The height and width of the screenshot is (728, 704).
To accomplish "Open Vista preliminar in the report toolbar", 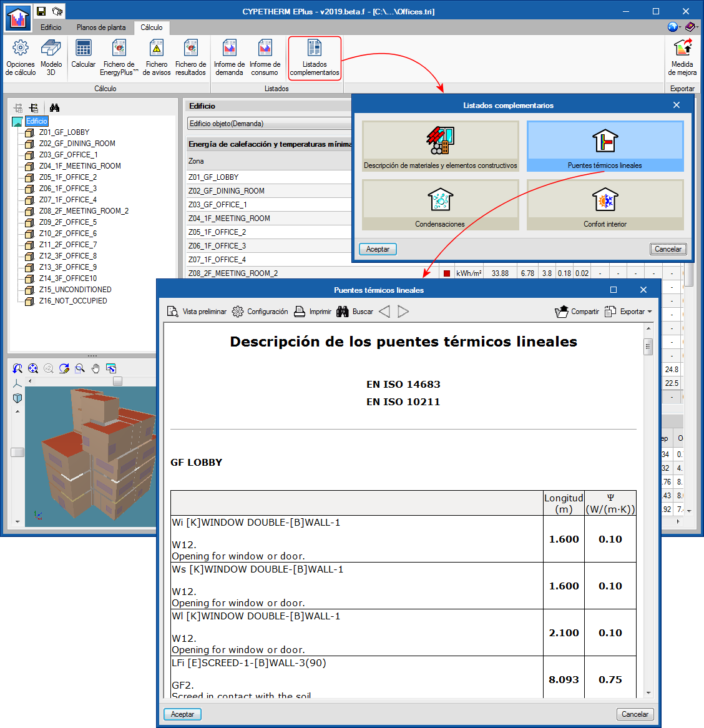I will tap(197, 312).
